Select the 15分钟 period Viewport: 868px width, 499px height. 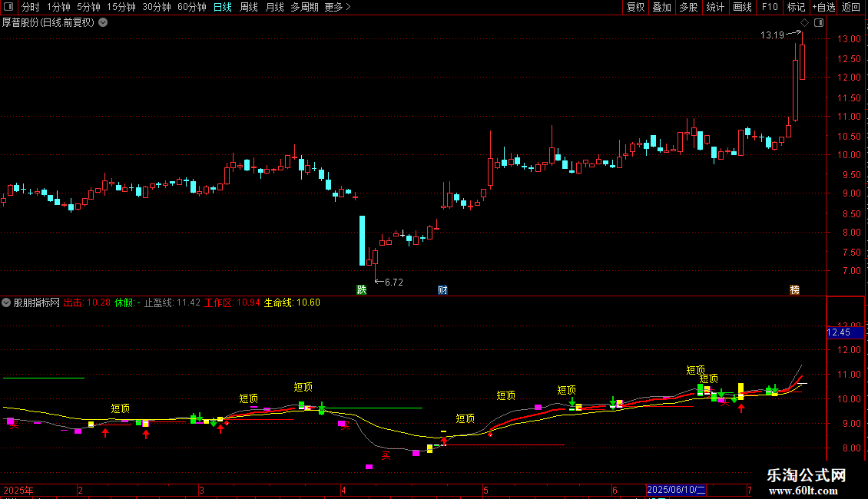click(121, 7)
